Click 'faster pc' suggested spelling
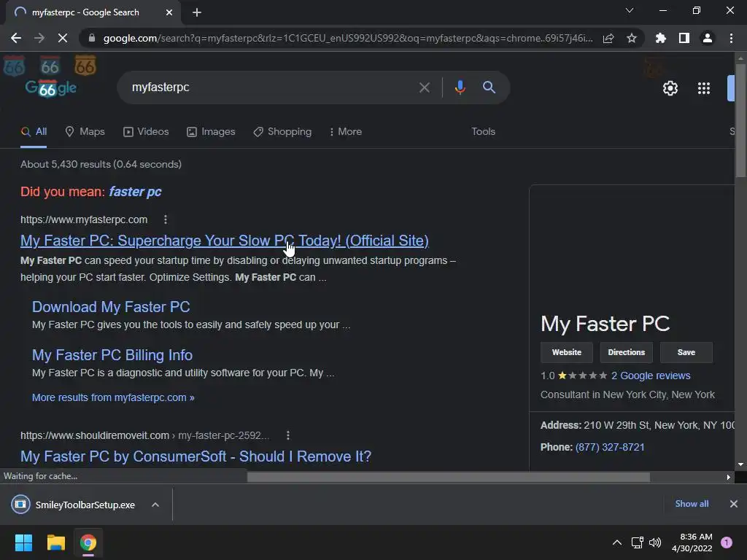This screenshot has width=747, height=560. pos(135,192)
